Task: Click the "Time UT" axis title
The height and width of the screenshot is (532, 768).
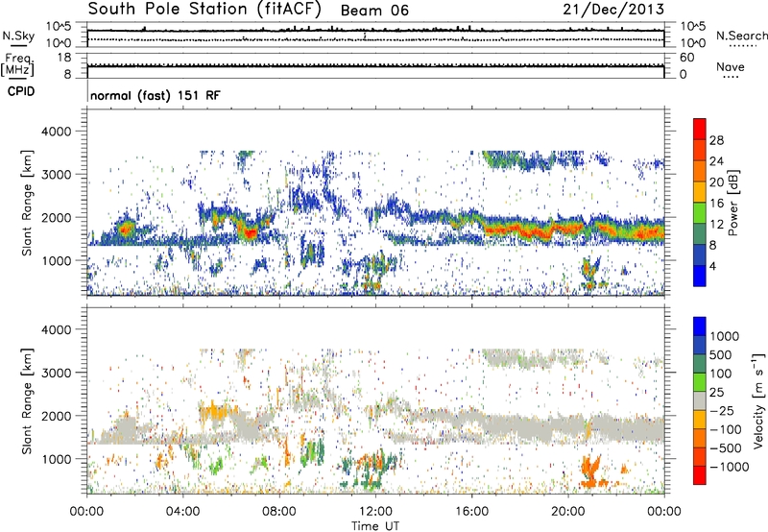Action: point(375,526)
